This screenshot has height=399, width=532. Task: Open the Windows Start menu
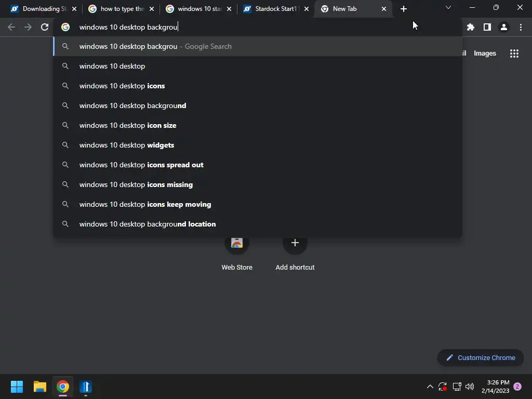(x=17, y=387)
